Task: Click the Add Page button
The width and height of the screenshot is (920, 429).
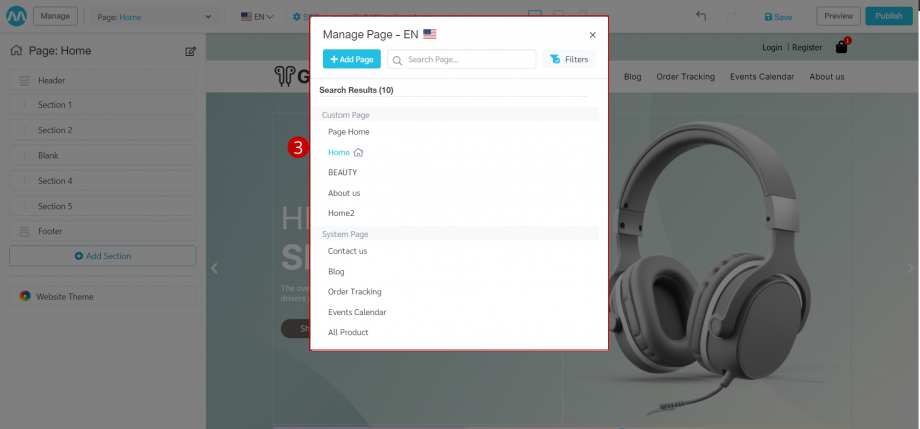Action: 351,60
